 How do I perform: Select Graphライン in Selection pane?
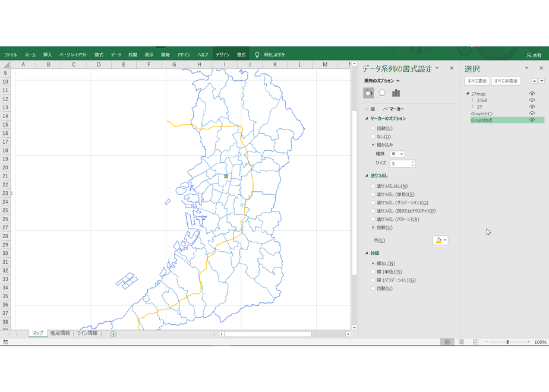(482, 114)
